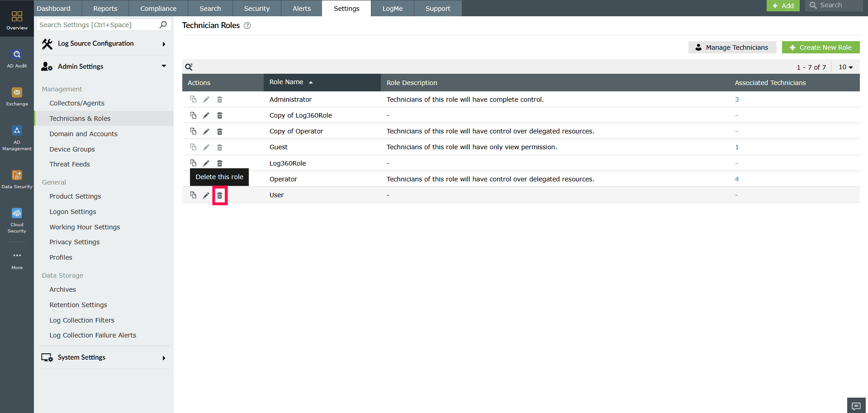The height and width of the screenshot is (413, 868).
Task: Open column search using magnifier above Actions
Action: coord(189,66)
